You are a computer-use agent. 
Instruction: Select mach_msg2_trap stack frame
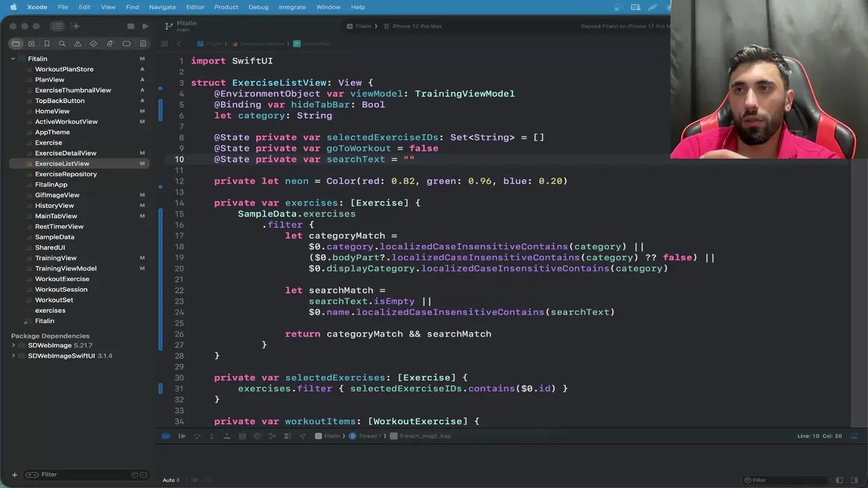tap(420, 436)
